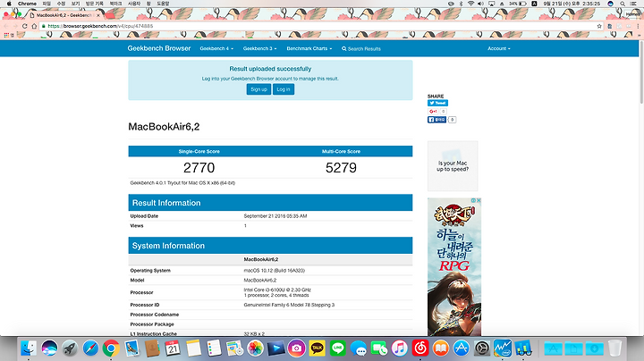
Task: Click 'macOS 10.12 (Build 16A323)' value
Action: (x=275, y=271)
